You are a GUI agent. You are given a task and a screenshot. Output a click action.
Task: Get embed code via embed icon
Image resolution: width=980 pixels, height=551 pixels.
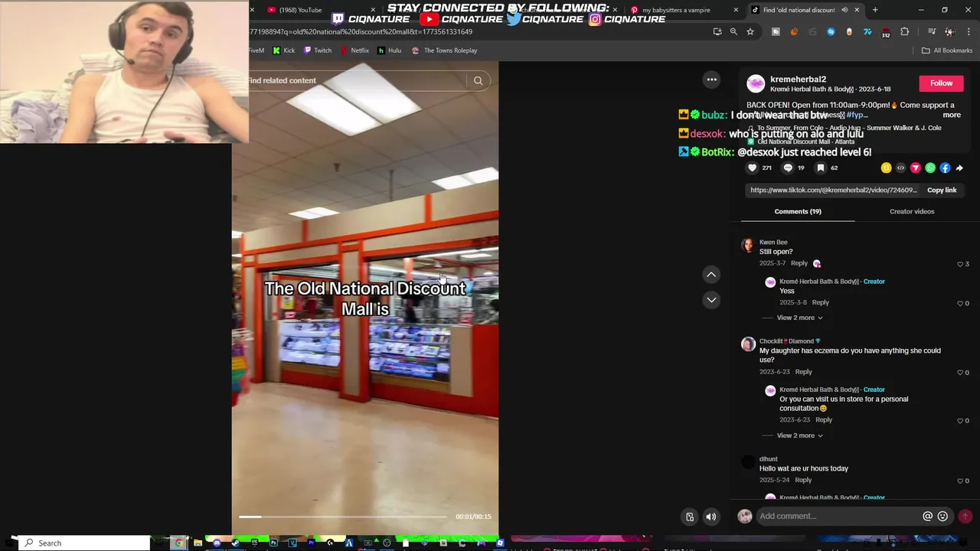[900, 168]
